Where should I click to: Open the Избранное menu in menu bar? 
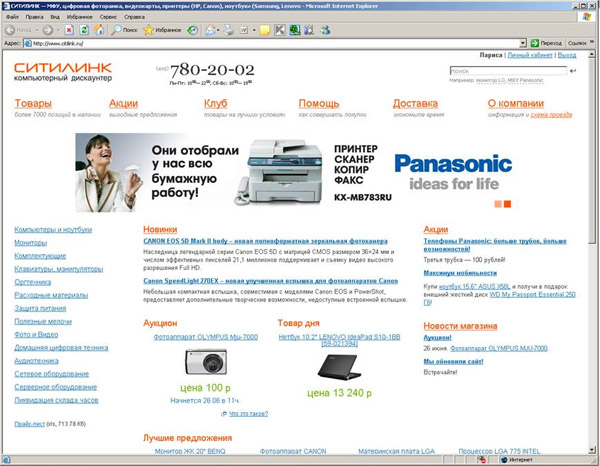pos(80,17)
